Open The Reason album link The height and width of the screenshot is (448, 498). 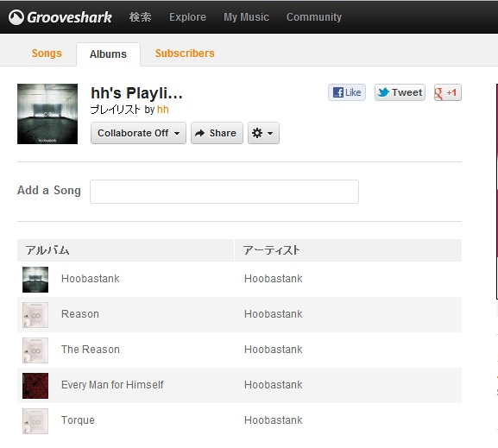point(91,350)
